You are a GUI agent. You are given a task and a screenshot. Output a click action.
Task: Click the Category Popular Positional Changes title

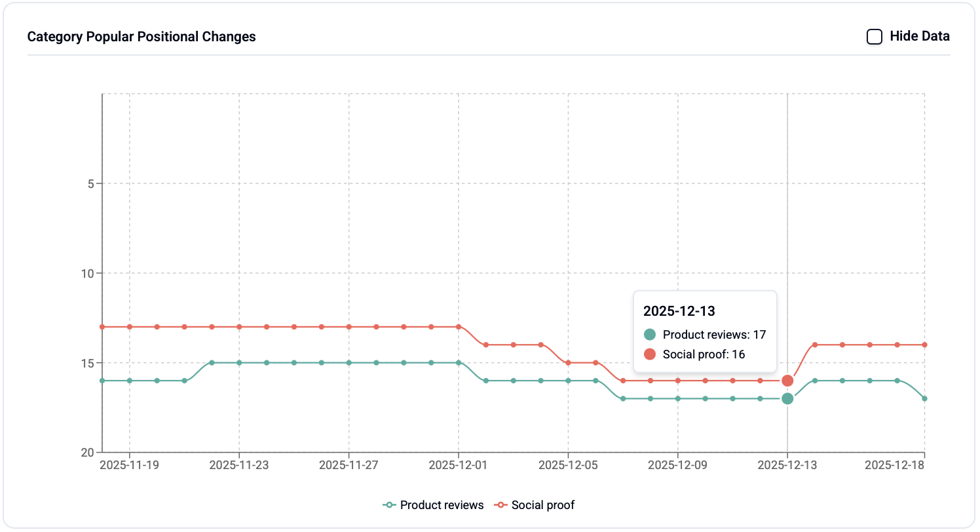[x=141, y=37]
